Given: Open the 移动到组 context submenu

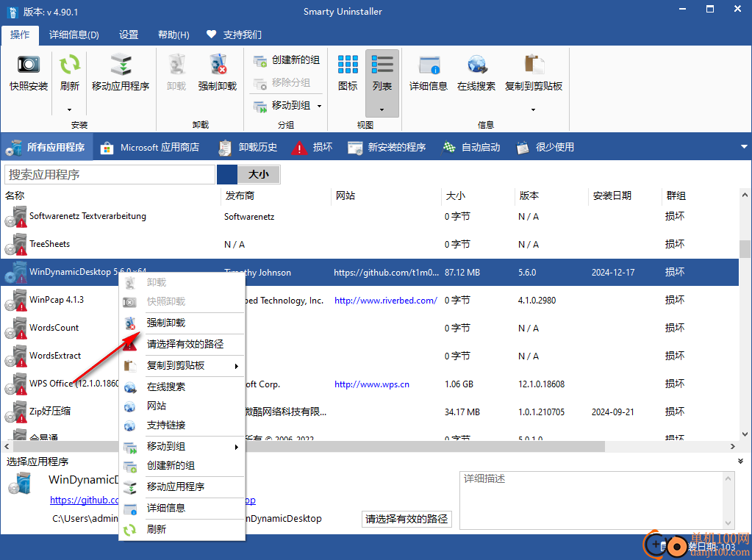Looking at the screenshot, I should coord(182,446).
